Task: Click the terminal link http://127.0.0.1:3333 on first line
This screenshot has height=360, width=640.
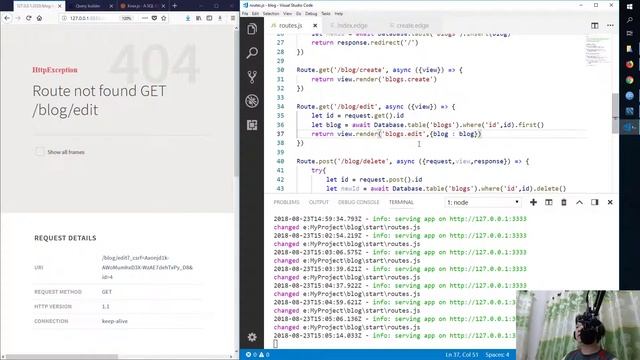Action: point(488,219)
